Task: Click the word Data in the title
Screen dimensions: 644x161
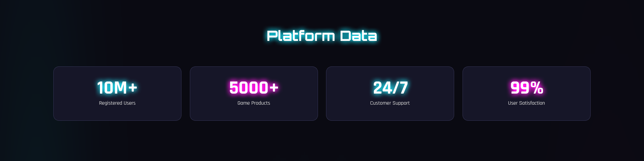Action: point(358,36)
